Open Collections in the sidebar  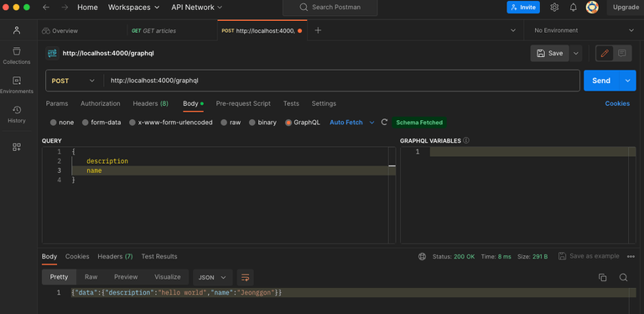click(17, 56)
